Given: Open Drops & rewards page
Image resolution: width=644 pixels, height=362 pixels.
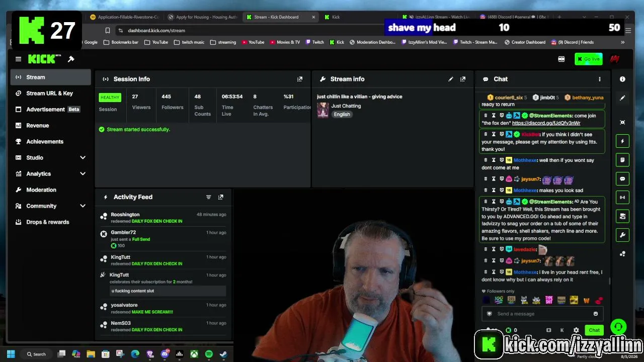Looking at the screenshot, I should pos(51,222).
